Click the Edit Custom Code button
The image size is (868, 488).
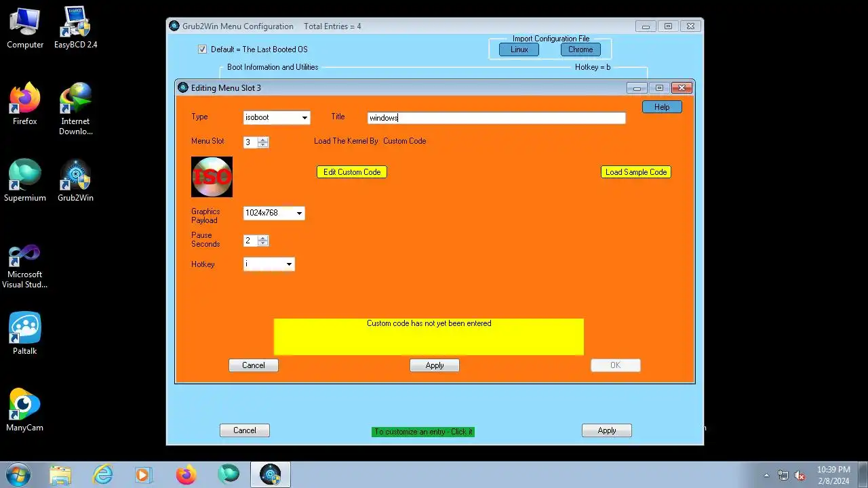pos(352,172)
